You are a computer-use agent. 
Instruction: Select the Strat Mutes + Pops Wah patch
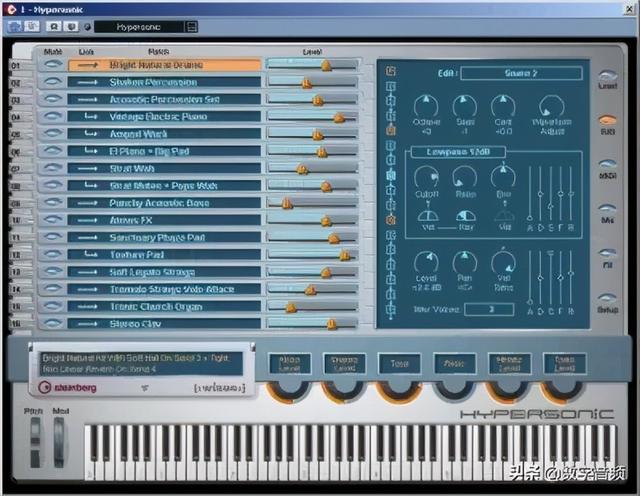pyautogui.click(x=164, y=186)
